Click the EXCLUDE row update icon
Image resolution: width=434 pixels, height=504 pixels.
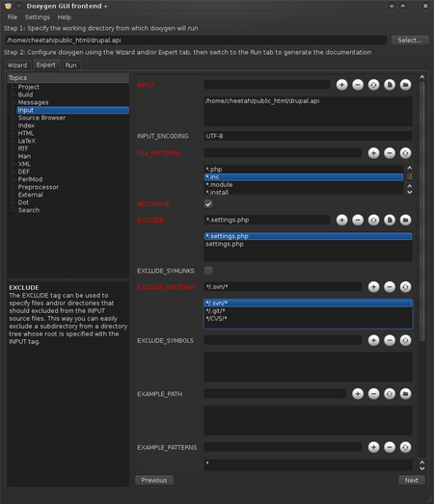pos(373,220)
